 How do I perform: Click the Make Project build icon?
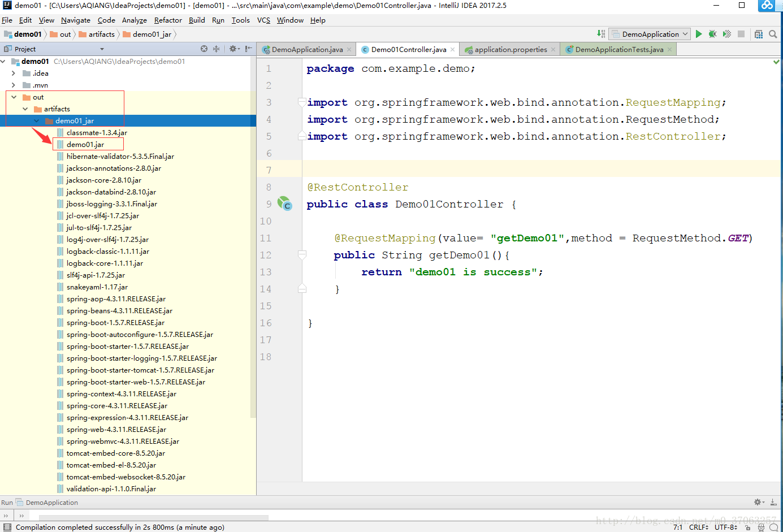pos(601,34)
